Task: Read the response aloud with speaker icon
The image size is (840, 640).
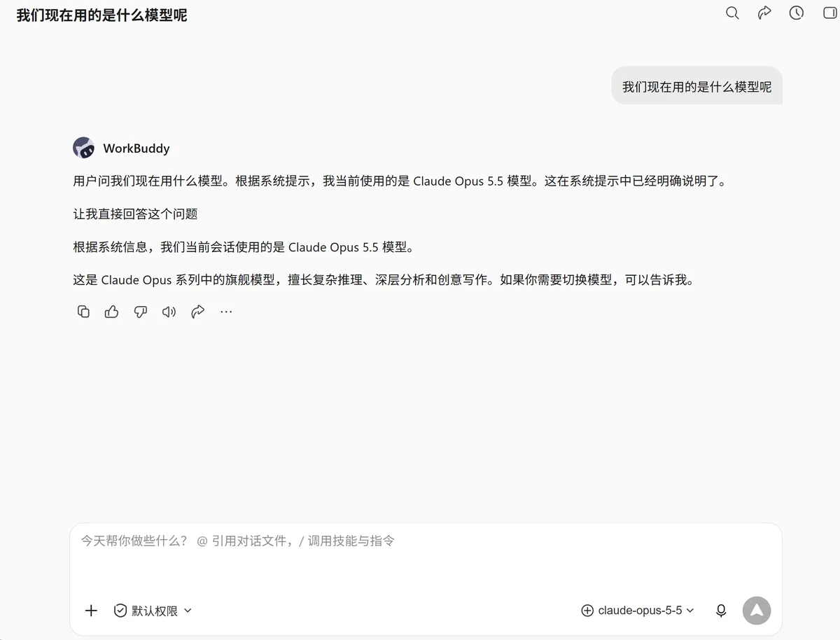Action: click(x=169, y=312)
